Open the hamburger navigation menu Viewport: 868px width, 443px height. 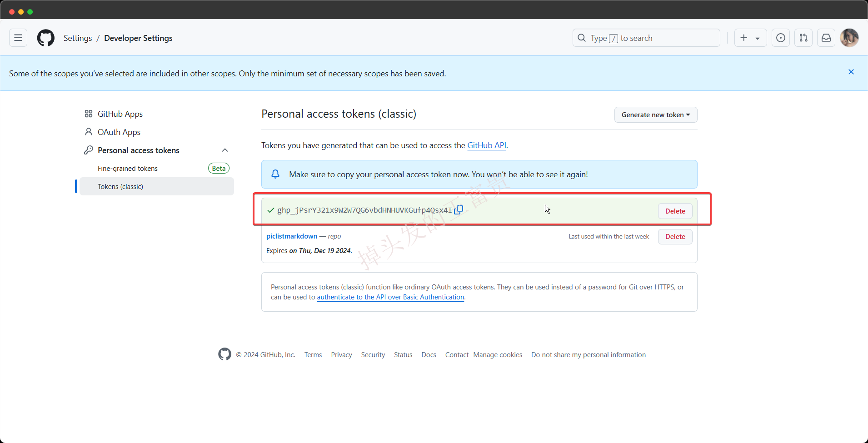coord(18,38)
